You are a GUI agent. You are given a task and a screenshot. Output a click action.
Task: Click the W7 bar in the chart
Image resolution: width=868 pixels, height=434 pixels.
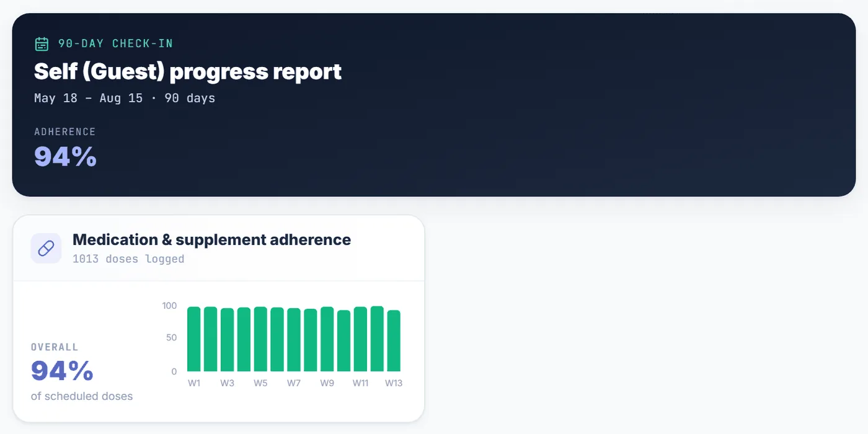pyautogui.click(x=294, y=340)
